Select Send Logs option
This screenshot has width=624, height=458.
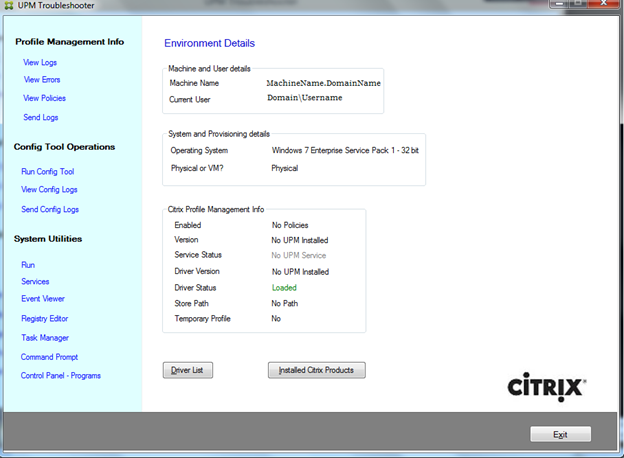coord(40,118)
